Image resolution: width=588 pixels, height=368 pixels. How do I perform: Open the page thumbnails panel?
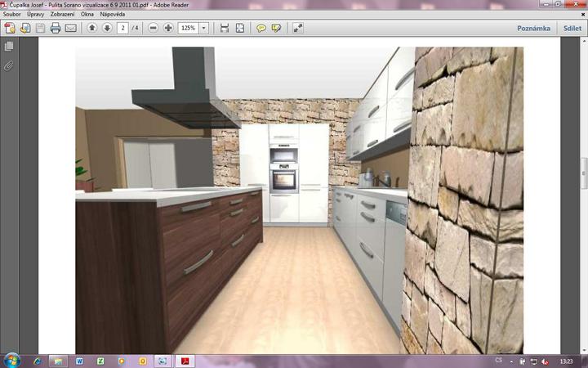point(9,47)
